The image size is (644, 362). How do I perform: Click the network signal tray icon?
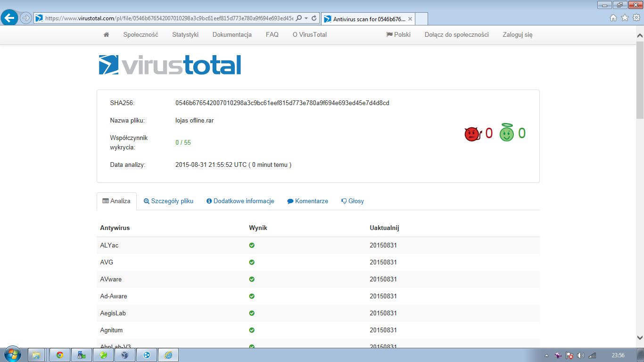point(592,355)
